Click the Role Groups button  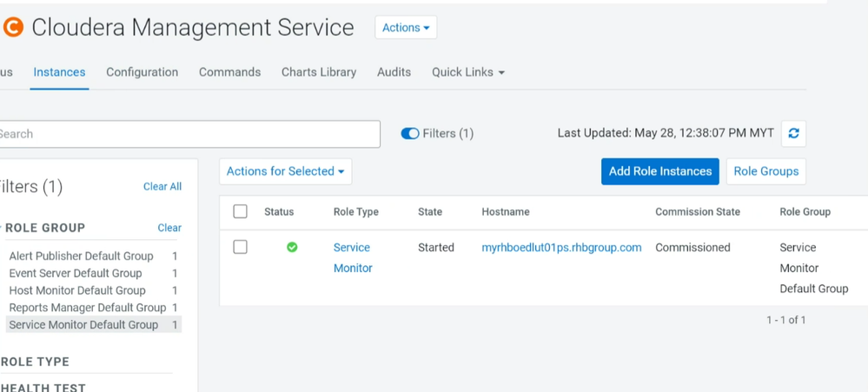766,171
